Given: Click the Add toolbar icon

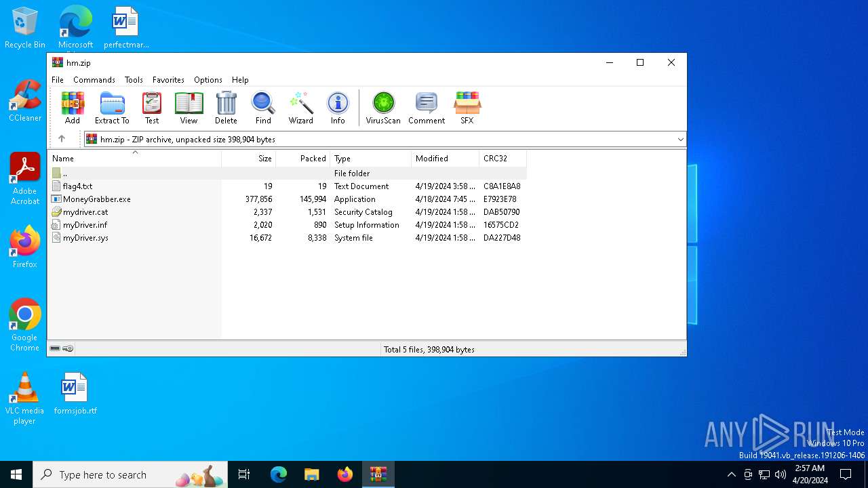Looking at the screenshot, I should pos(73,108).
